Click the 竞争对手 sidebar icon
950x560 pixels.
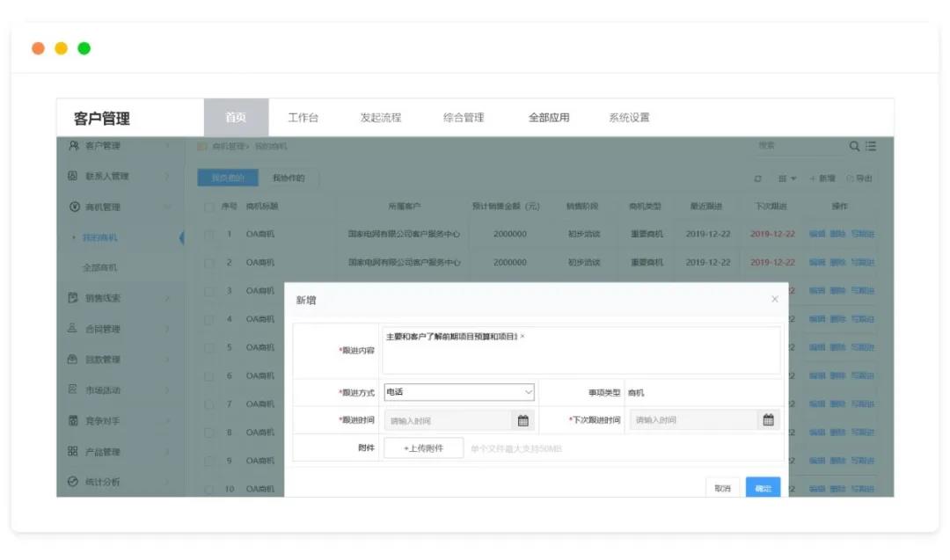click(x=73, y=420)
